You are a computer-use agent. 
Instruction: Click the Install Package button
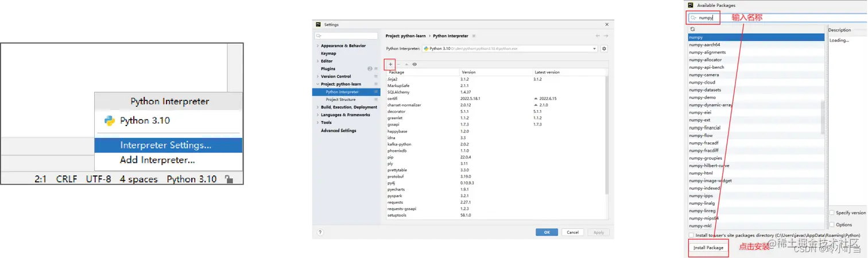(708, 248)
